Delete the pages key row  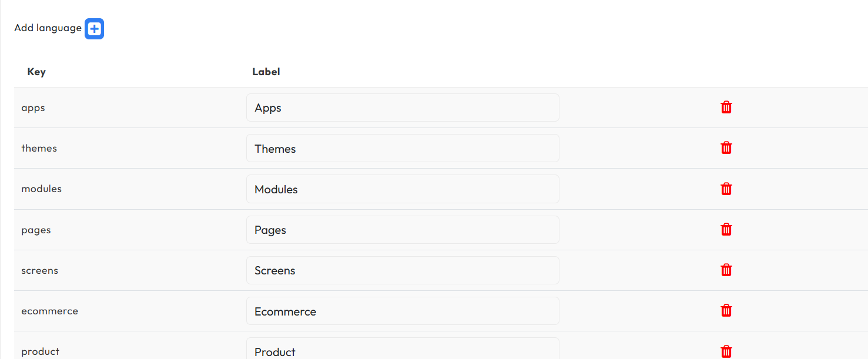(x=726, y=229)
